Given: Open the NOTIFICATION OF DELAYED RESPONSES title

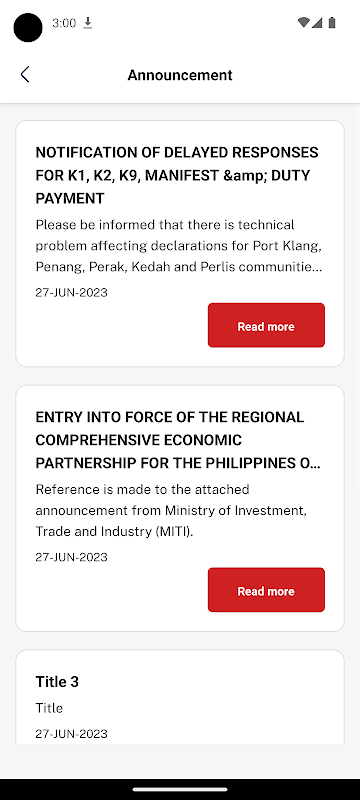Looking at the screenshot, I should click(x=177, y=175).
